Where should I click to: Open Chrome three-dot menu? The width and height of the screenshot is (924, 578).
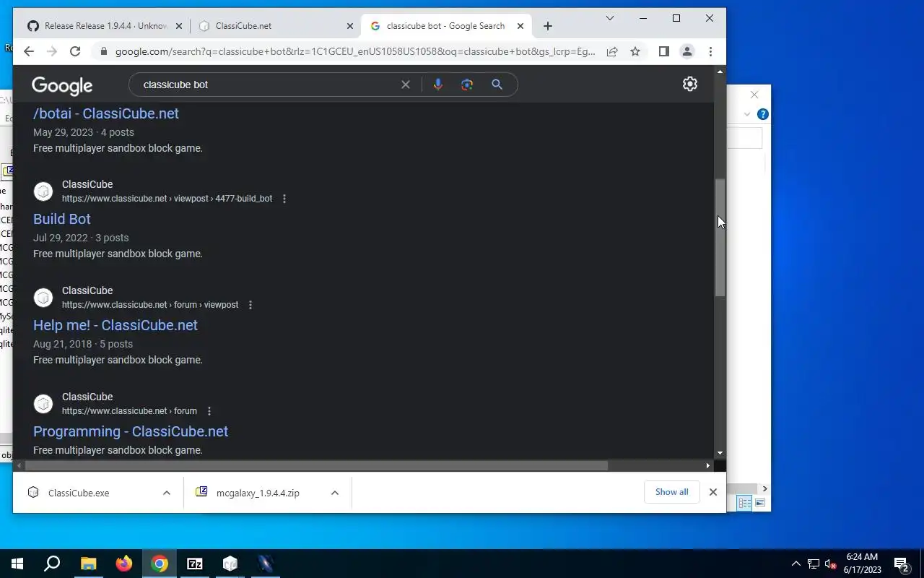(x=710, y=51)
